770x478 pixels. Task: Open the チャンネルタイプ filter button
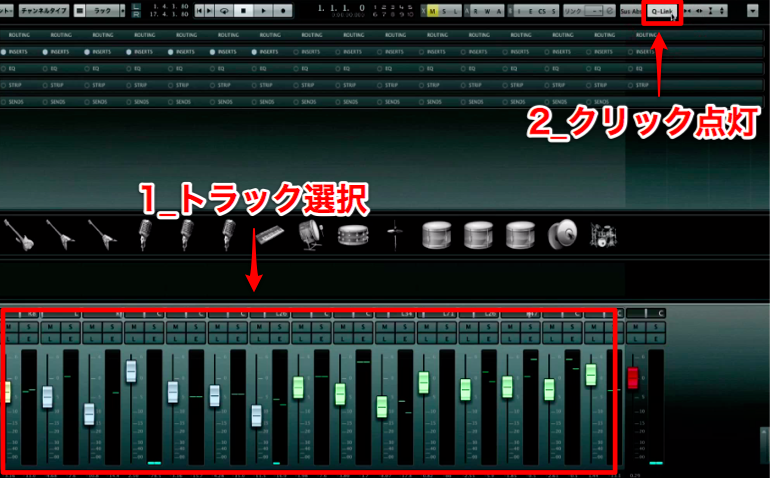point(44,10)
